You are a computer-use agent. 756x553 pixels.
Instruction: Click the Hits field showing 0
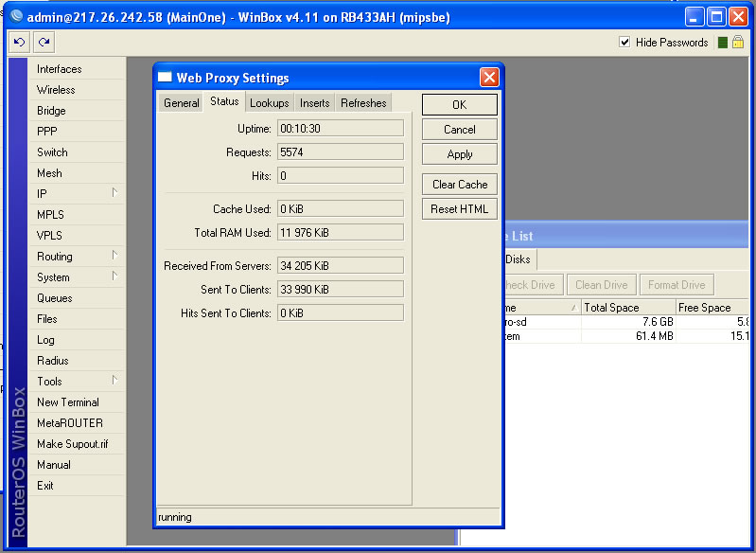tap(341, 175)
